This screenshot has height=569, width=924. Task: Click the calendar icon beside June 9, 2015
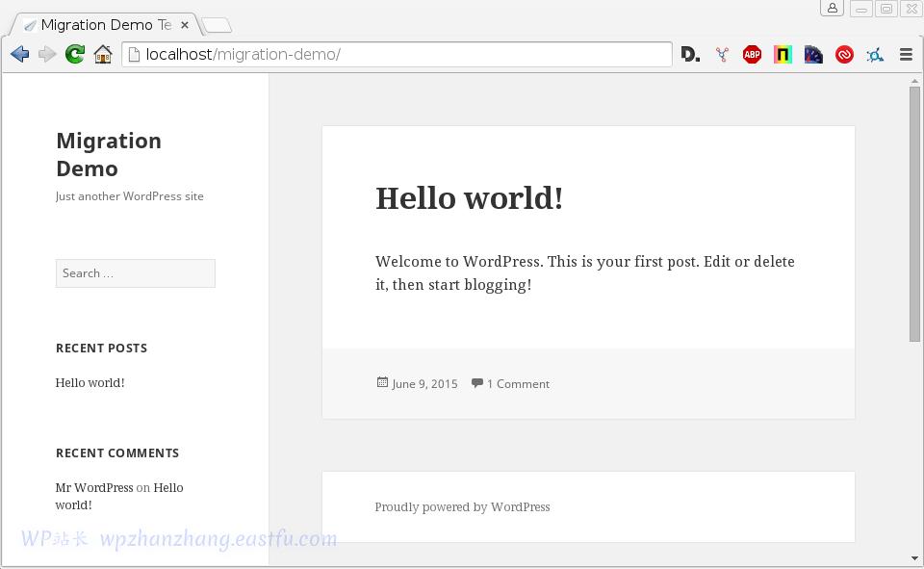coord(382,382)
